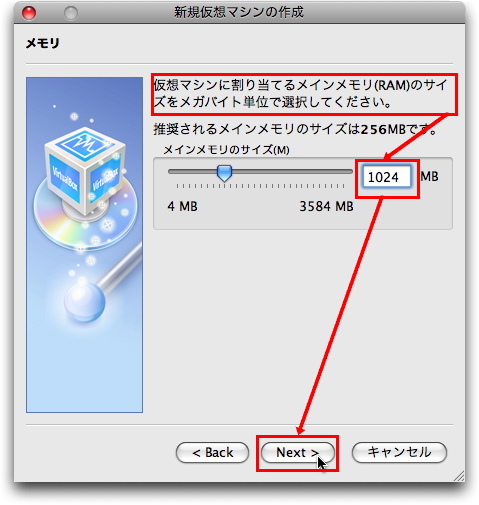Click the slider track near its maximum end
This screenshot has width=479, height=505.
tap(345, 171)
